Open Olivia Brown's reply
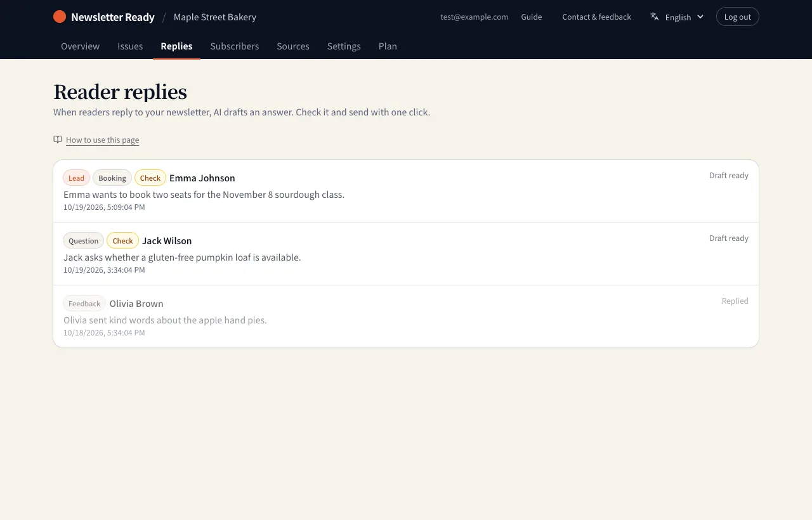The height and width of the screenshot is (520, 812). tap(406, 316)
